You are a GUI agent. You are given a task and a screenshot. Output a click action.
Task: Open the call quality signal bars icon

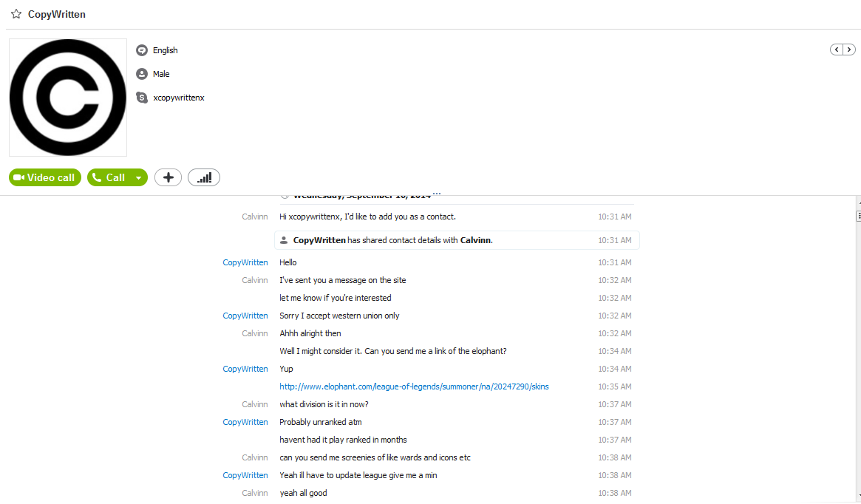coord(204,177)
